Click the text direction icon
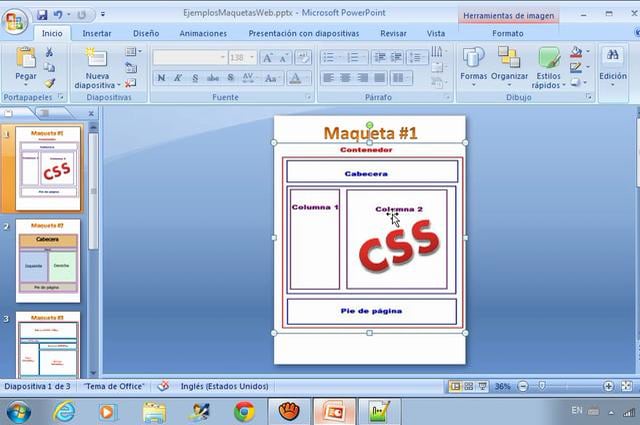Screen dimensions: 640x425 (x=438, y=52)
